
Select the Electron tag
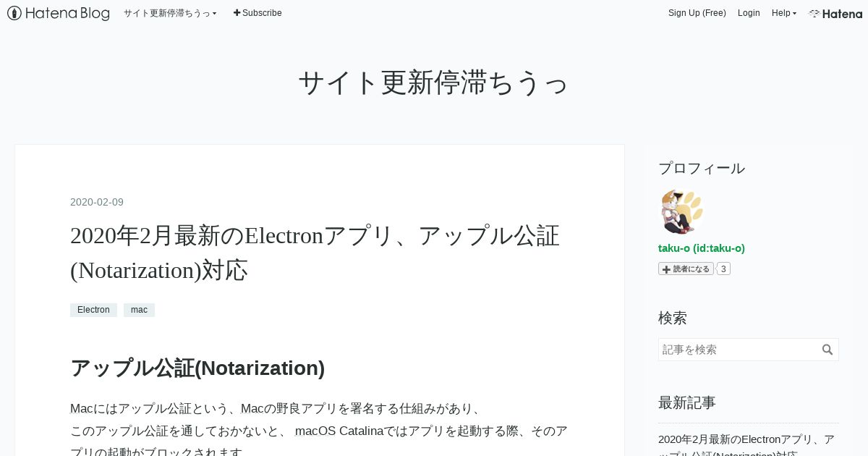click(93, 310)
